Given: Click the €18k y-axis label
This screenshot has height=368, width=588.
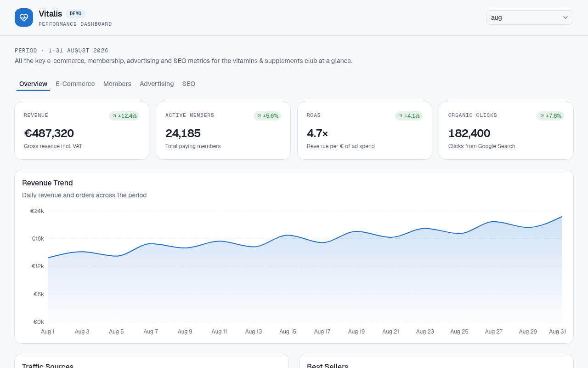Looking at the screenshot, I should (38, 238).
